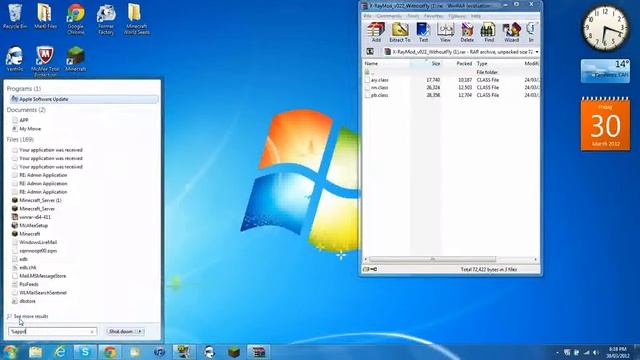The height and width of the screenshot is (360, 640).
Task: Click the calendar gadget showing 30
Action: tap(605, 124)
